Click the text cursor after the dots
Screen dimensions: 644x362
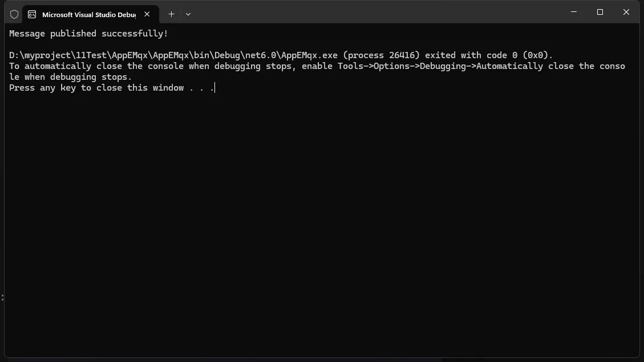pyautogui.click(x=215, y=88)
